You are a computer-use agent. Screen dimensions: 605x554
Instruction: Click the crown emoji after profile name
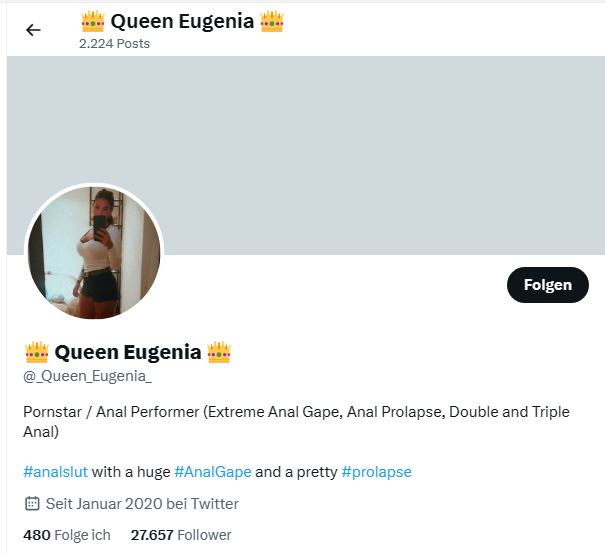click(x=219, y=352)
